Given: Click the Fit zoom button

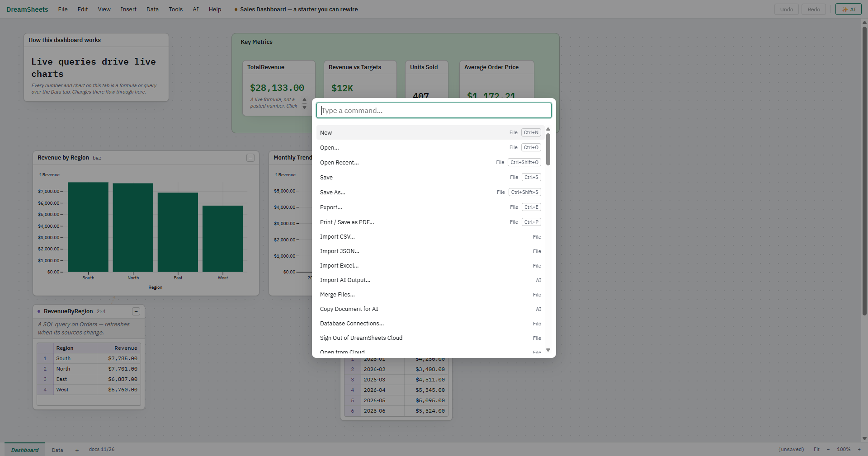Looking at the screenshot, I should (816, 449).
